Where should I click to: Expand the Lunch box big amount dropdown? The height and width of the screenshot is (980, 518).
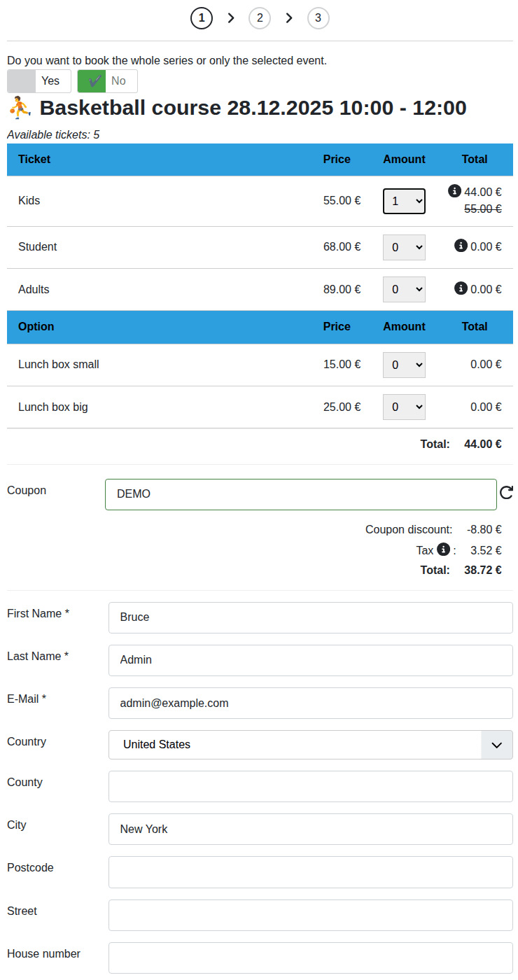[x=404, y=407]
